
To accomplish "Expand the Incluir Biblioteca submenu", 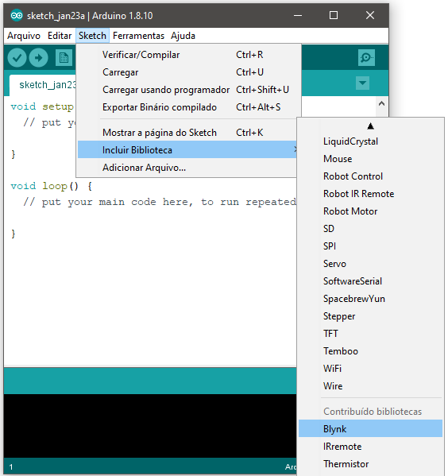I will (x=187, y=150).
